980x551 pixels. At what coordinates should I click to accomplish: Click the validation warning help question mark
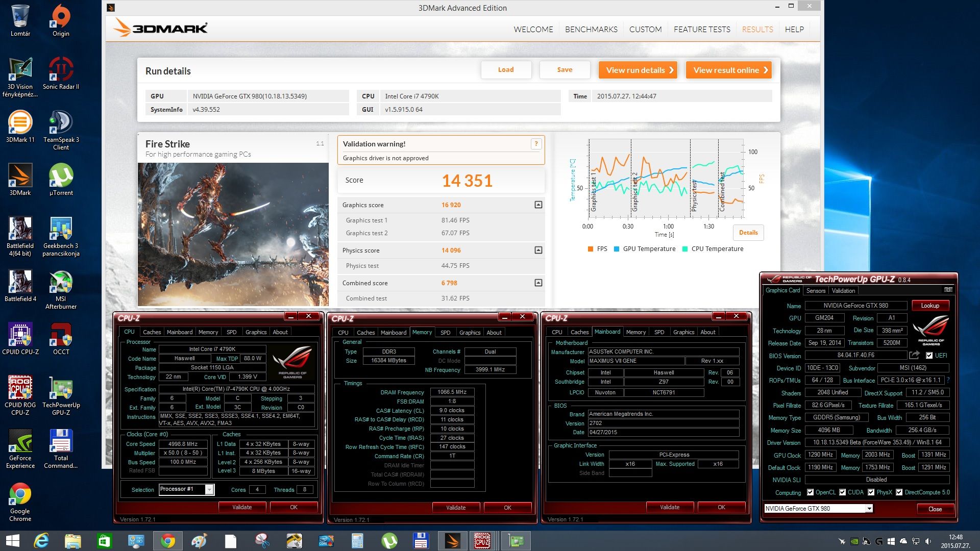[x=536, y=144]
